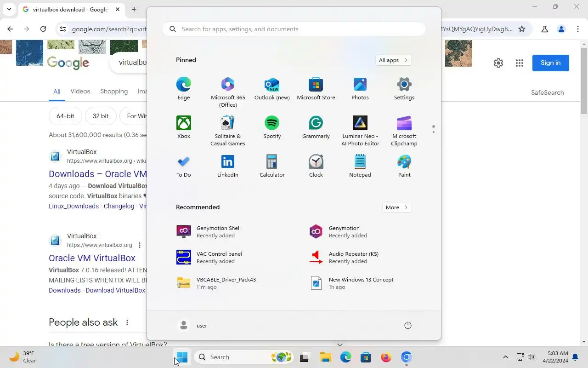Open Genymotion Shell recommended item
Image resolution: width=588 pixels, height=368 pixels.
227,231
